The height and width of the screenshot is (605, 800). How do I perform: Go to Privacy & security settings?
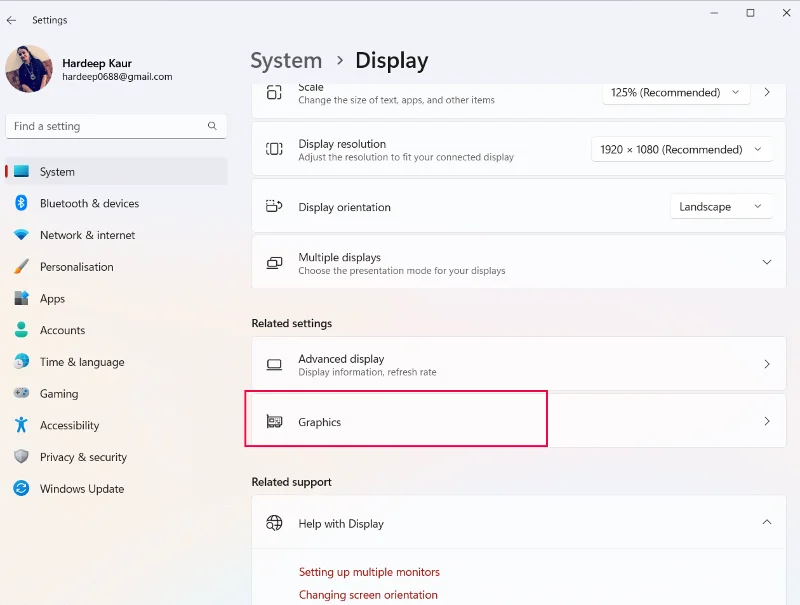click(116, 456)
